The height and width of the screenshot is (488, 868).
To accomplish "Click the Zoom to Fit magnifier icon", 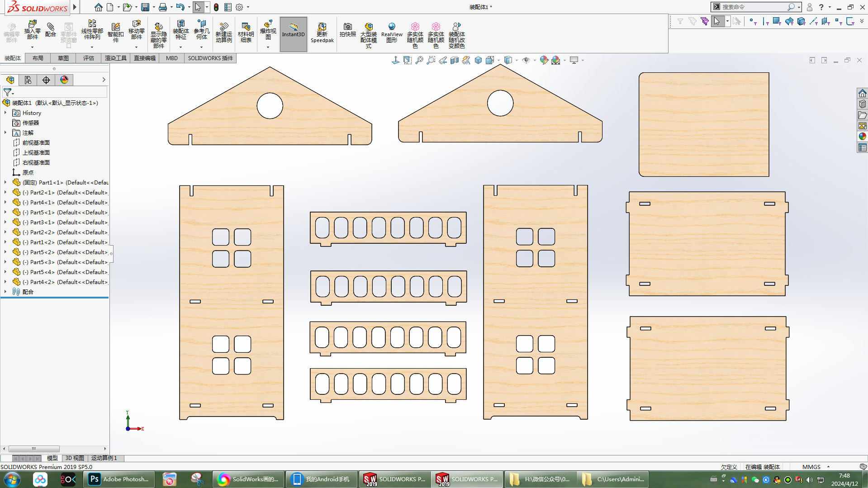I will click(419, 60).
